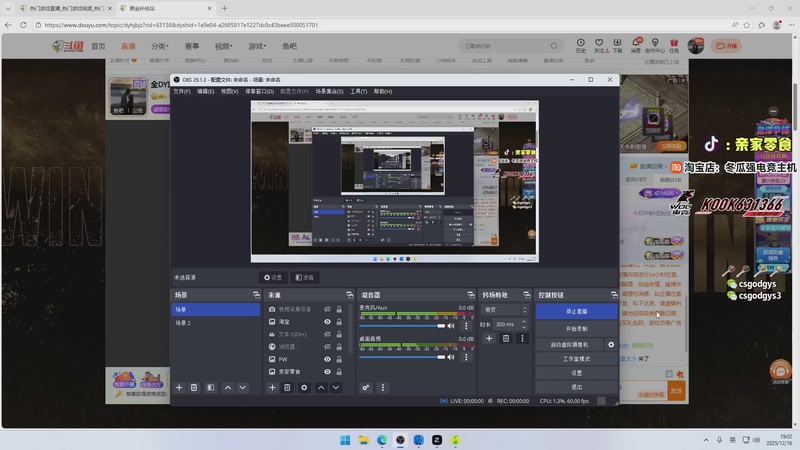Move the selected source up
Image resolution: width=800 pixels, height=450 pixels.
320,387
